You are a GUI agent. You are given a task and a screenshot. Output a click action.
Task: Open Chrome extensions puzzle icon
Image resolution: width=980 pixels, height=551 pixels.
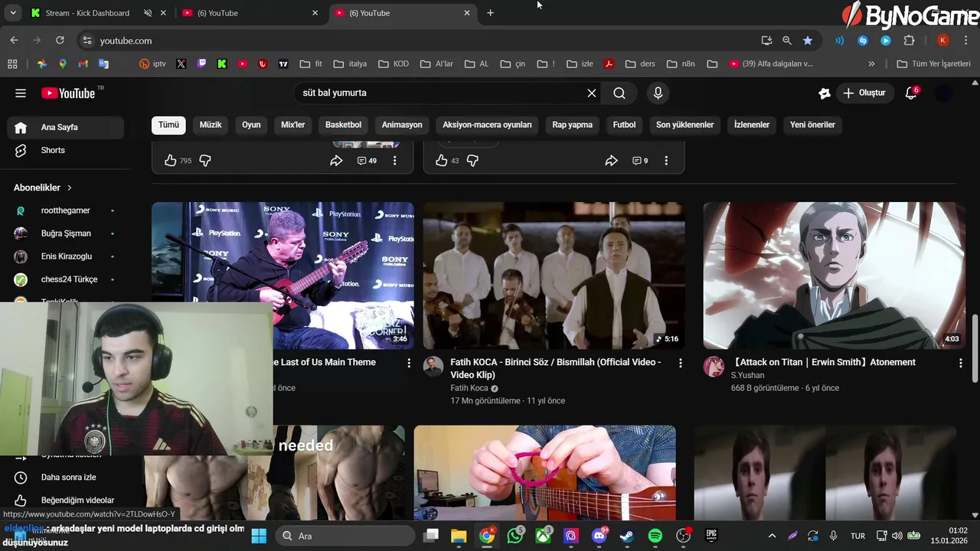pos(909,41)
